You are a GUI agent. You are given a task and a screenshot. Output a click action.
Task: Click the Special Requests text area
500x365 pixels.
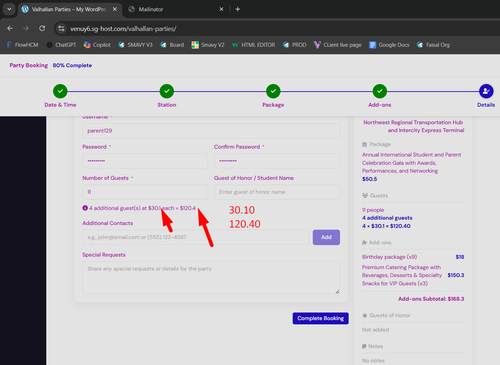(211, 278)
